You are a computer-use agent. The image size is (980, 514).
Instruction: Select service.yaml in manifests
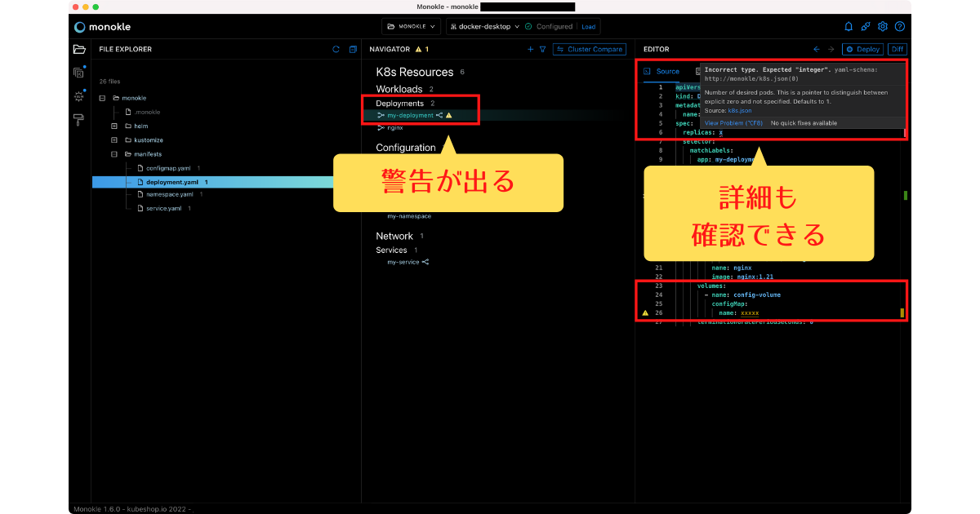[163, 208]
